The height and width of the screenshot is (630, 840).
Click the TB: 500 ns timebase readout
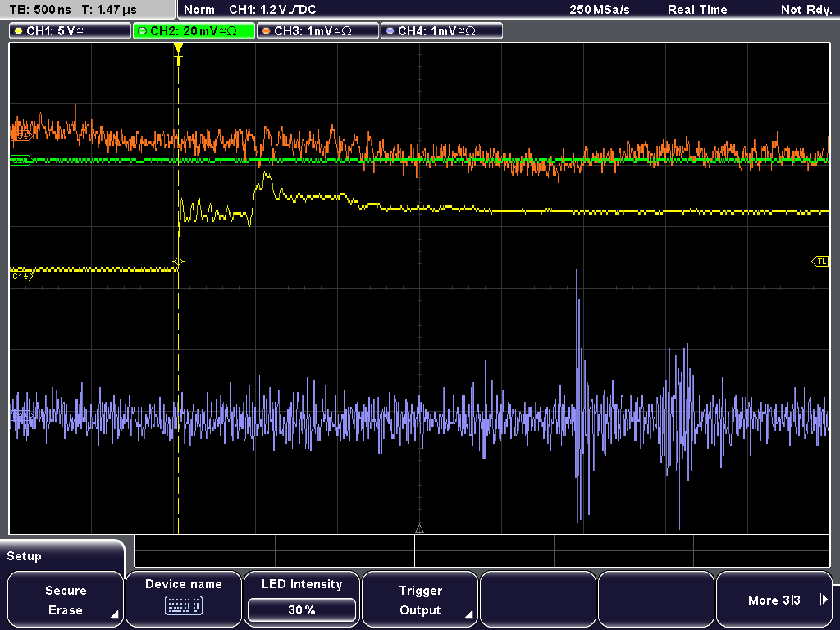(x=41, y=10)
